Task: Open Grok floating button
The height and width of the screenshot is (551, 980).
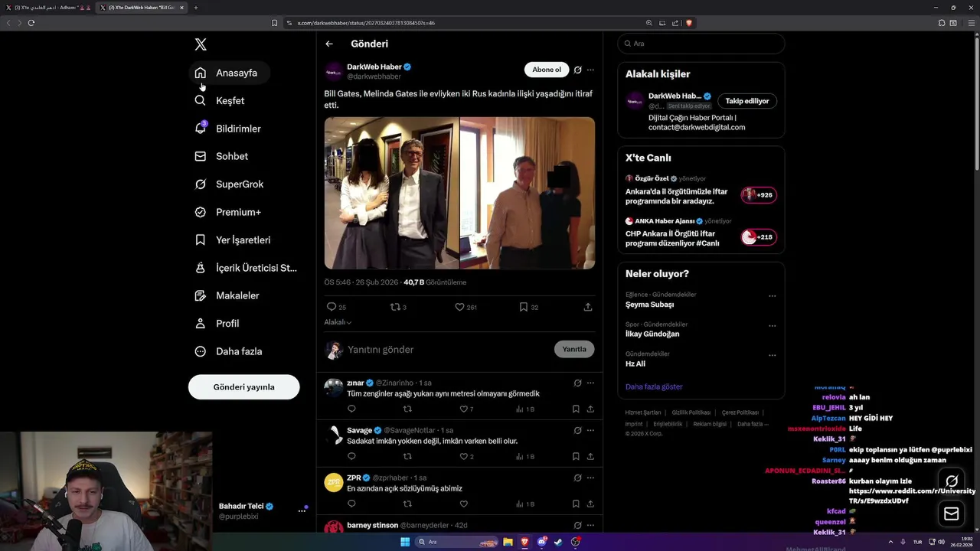Action: coord(952,481)
